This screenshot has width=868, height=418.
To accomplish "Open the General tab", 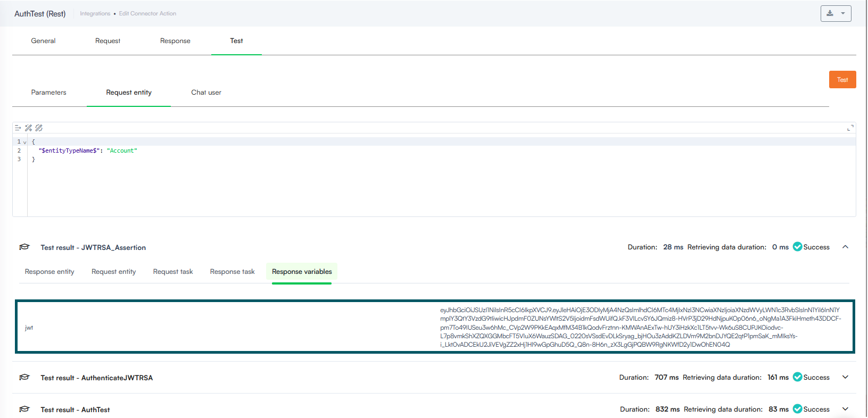I will 43,41.
